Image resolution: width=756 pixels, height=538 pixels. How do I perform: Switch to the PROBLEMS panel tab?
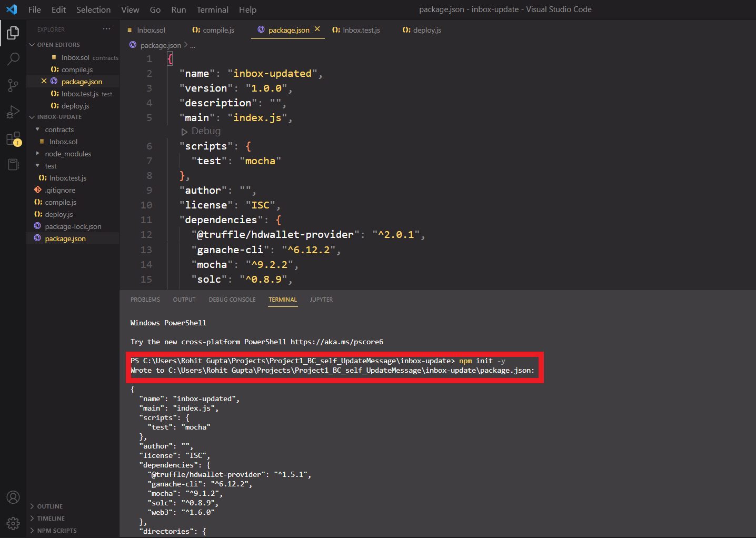pyautogui.click(x=145, y=300)
